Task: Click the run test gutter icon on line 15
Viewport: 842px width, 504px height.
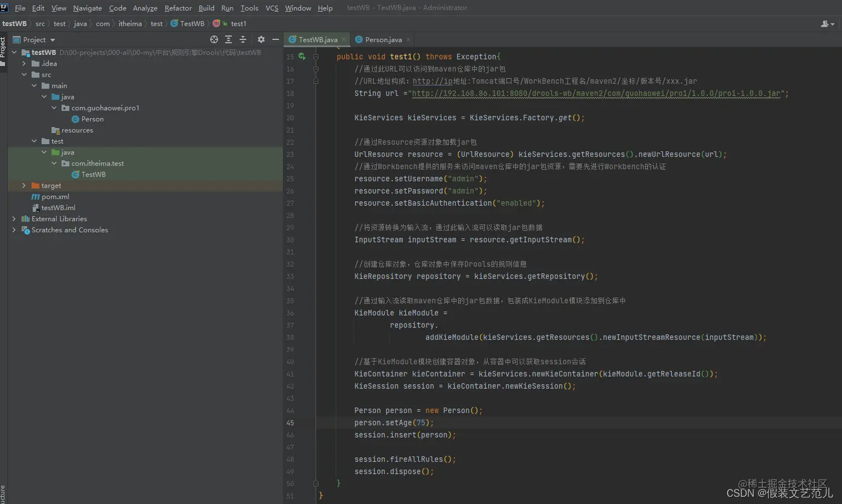Action: point(302,56)
